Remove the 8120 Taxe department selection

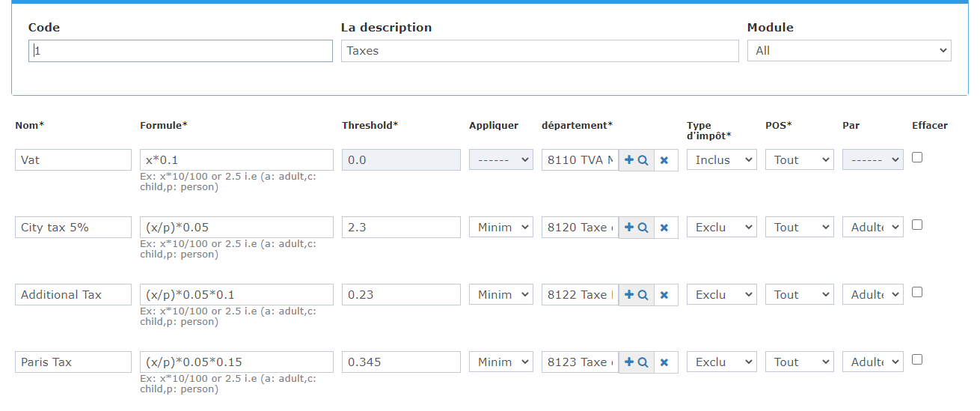(x=664, y=228)
